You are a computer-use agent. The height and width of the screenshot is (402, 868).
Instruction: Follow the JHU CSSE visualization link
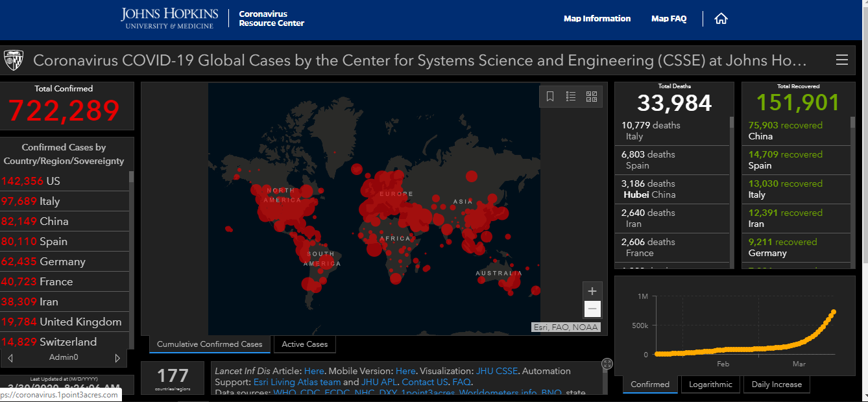point(497,372)
